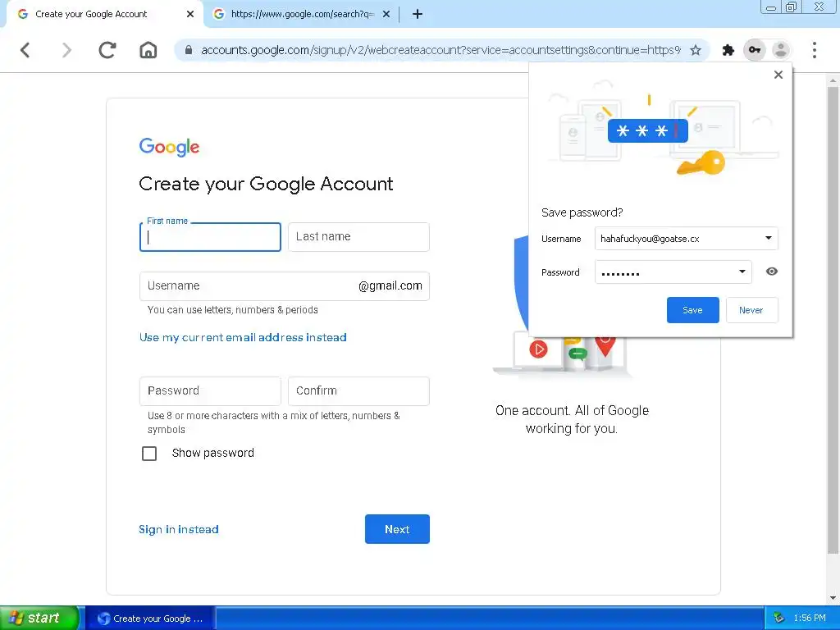Expand the Password dropdown in Save password popup
The width and height of the screenshot is (840, 630).
tap(742, 272)
